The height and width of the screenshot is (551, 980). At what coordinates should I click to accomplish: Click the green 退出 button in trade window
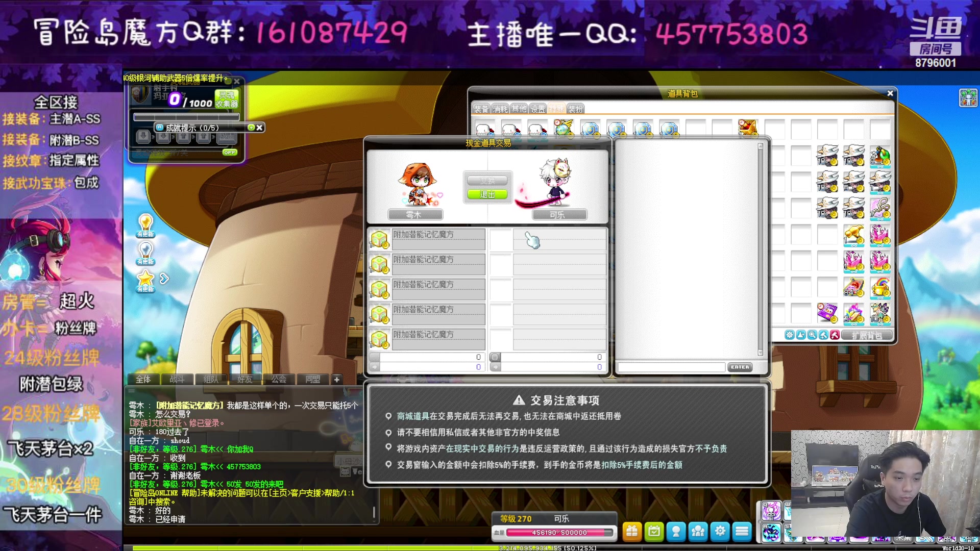pos(487,194)
